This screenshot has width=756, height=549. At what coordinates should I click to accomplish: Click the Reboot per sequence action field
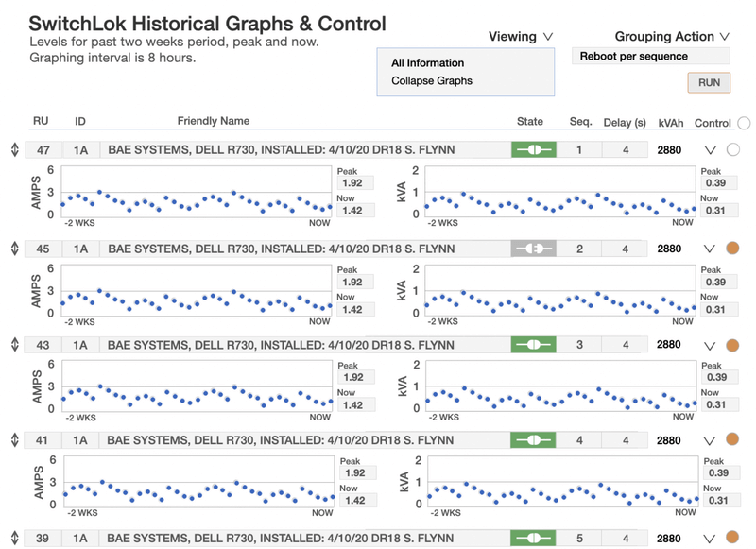click(x=650, y=57)
